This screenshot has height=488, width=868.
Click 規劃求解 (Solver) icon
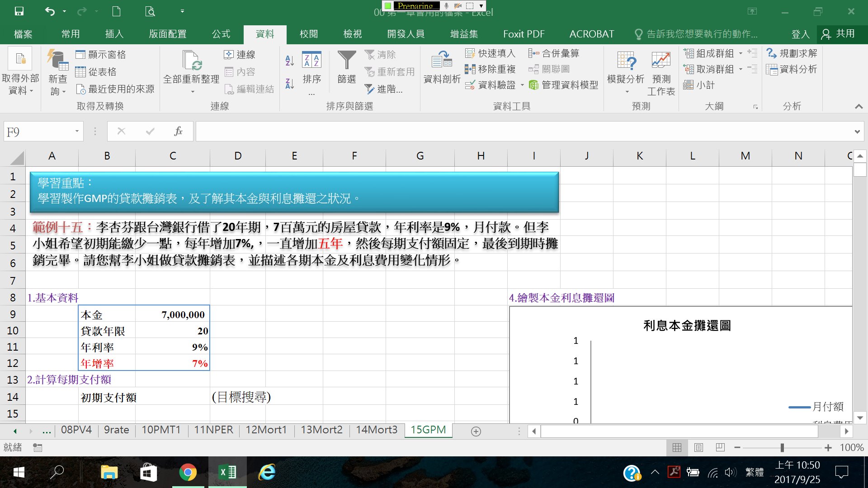point(772,53)
